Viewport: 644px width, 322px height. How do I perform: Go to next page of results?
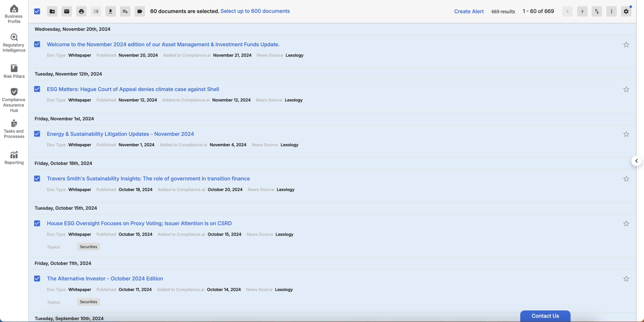pyautogui.click(x=582, y=11)
